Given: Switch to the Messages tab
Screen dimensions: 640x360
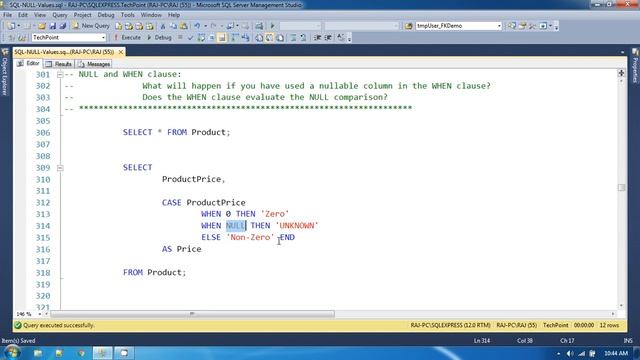Looking at the screenshot, I should coord(94,64).
